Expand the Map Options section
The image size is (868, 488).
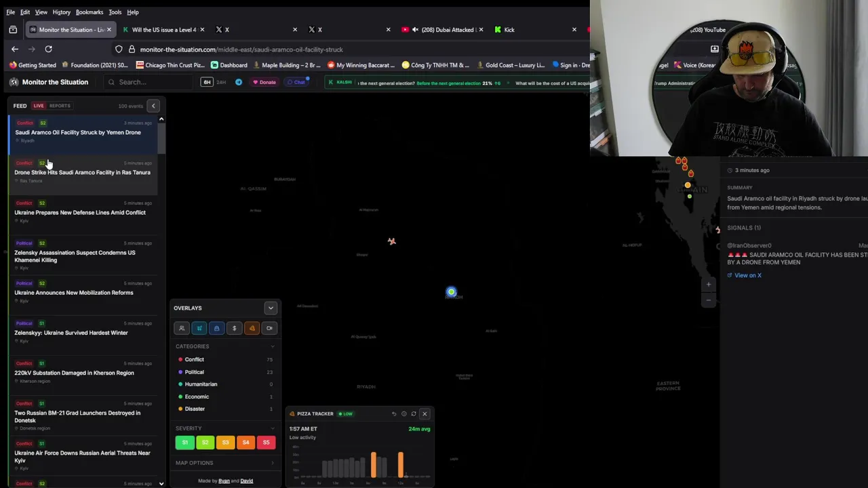[x=224, y=463]
